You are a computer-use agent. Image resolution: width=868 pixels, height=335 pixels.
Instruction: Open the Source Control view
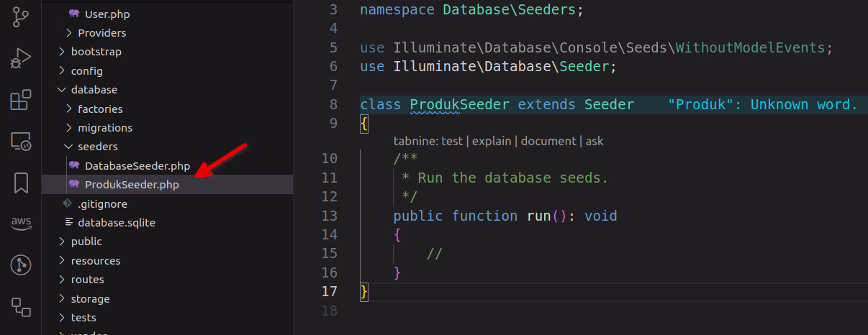[21, 17]
